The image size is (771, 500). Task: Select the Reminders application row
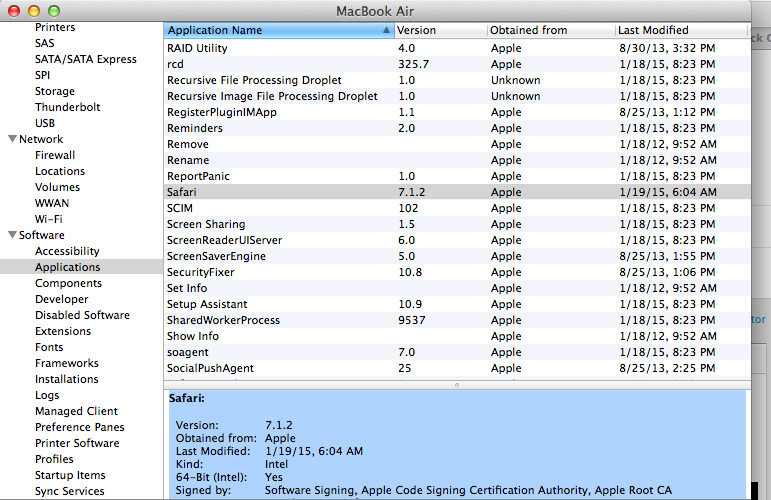(457, 128)
